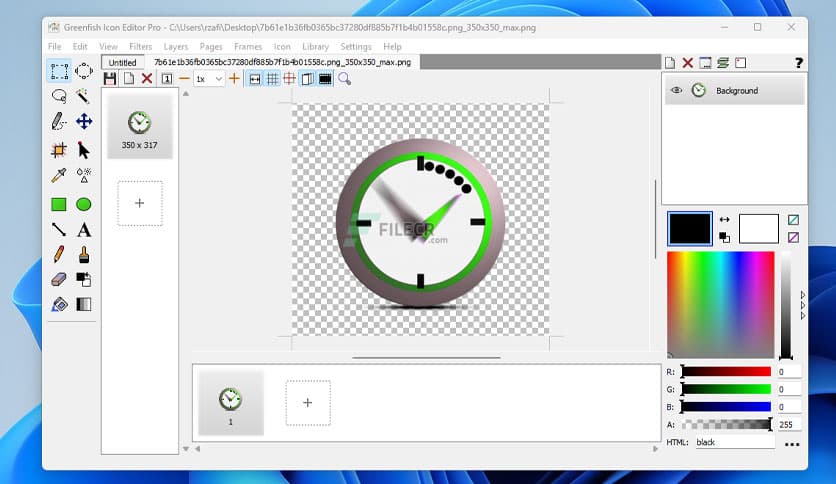Screen dimensions: 836x484
Task: Pick the Recolor tool
Action: tap(84, 279)
